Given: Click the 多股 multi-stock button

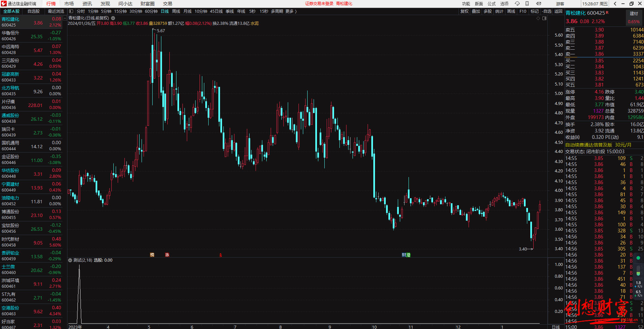Looking at the screenshot, I should (x=488, y=11).
